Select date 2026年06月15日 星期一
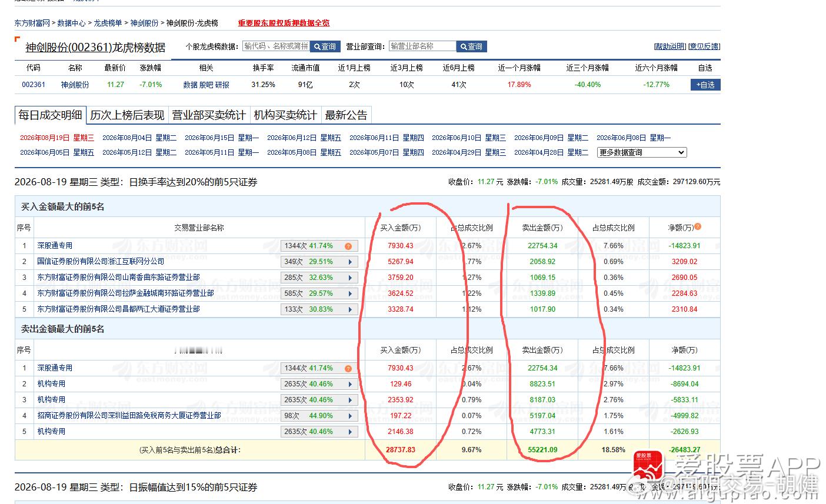This screenshot has width=826, height=504. [222, 138]
